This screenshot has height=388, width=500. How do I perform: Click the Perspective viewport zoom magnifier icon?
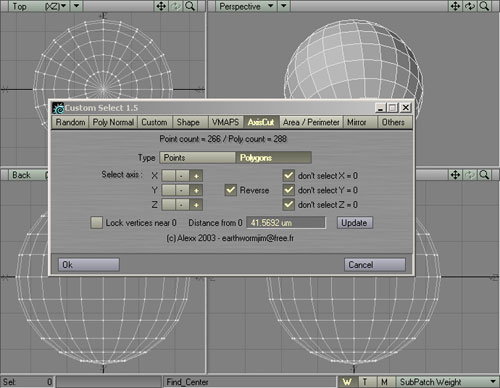pyautogui.click(x=484, y=6)
